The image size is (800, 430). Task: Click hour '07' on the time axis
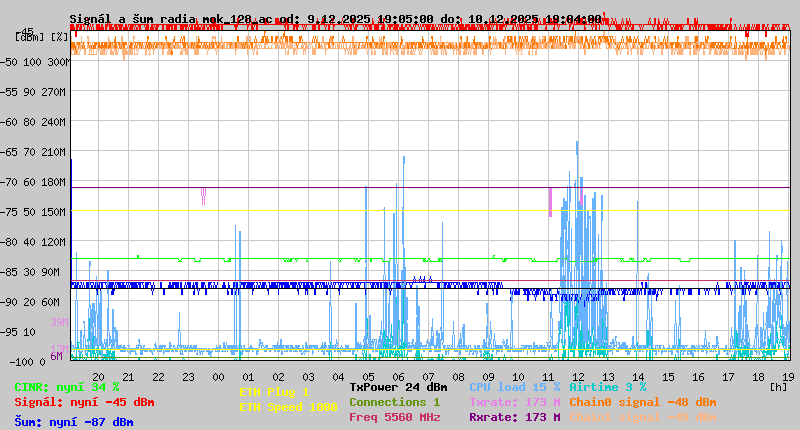pos(429,377)
